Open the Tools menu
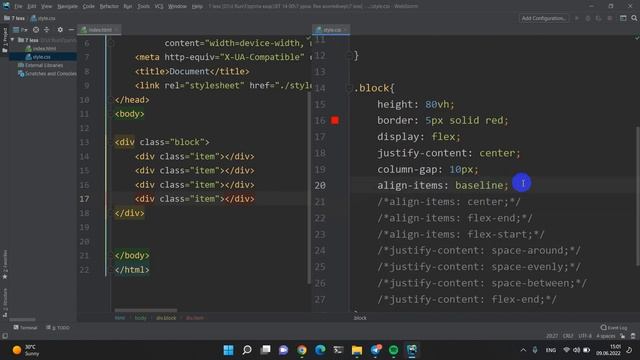 143,6
